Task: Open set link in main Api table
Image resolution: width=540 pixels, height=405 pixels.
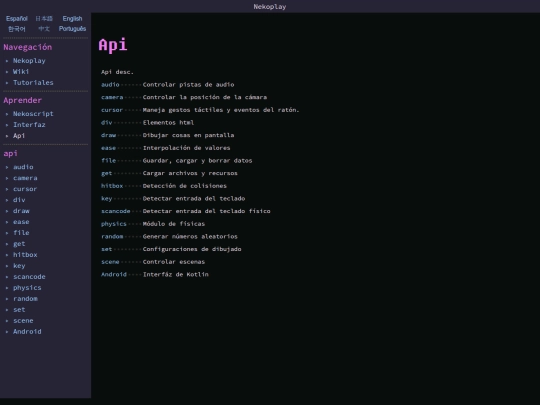Action: (x=106, y=249)
